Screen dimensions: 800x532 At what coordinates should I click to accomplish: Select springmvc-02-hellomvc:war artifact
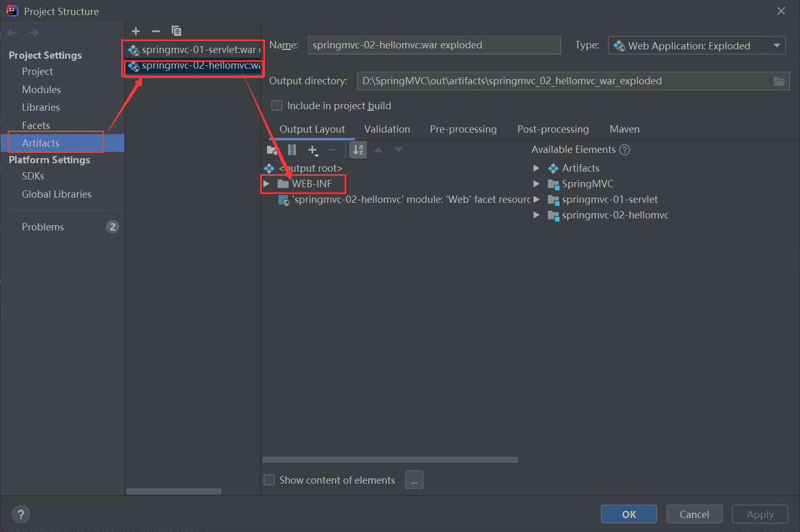tap(193, 66)
